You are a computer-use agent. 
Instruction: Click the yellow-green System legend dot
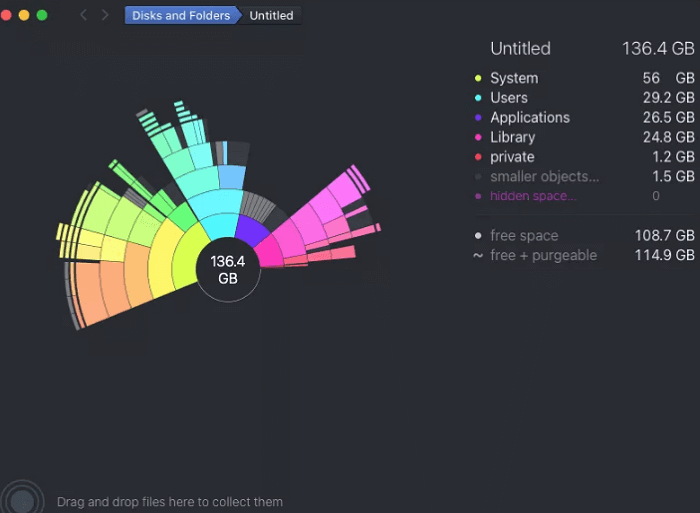(x=478, y=78)
